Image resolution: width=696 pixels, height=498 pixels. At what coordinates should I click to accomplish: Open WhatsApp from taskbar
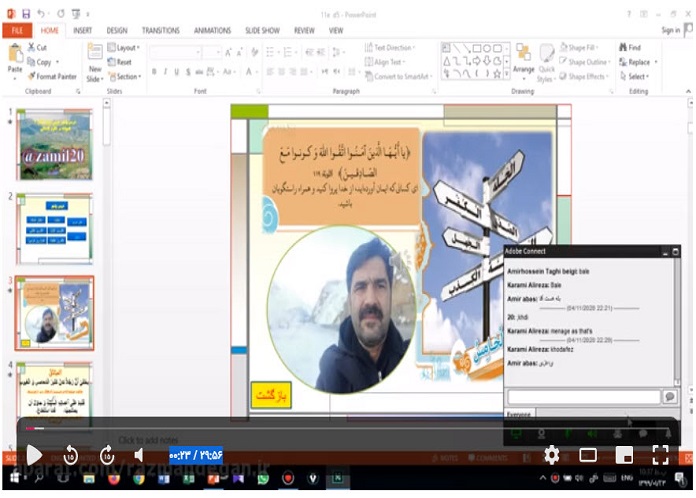[263, 478]
